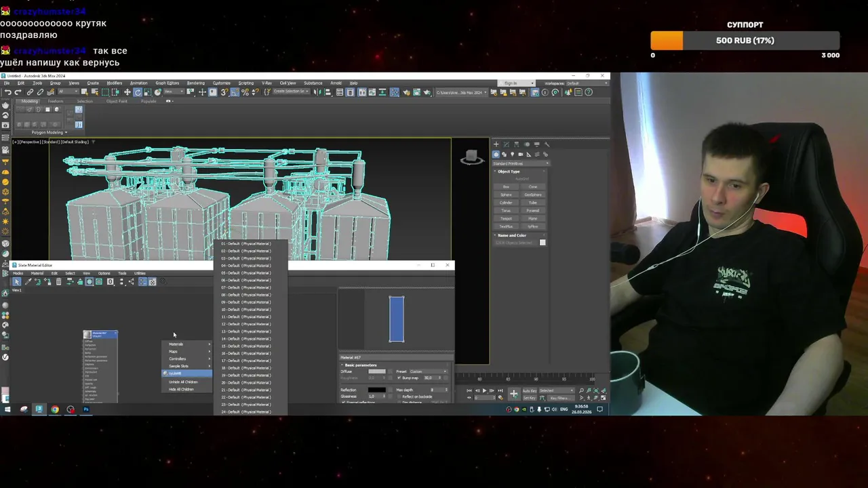The width and height of the screenshot is (868, 488).
Task: Toggle Show Background in Preview in Slate
Action: [x=99, y=282]
